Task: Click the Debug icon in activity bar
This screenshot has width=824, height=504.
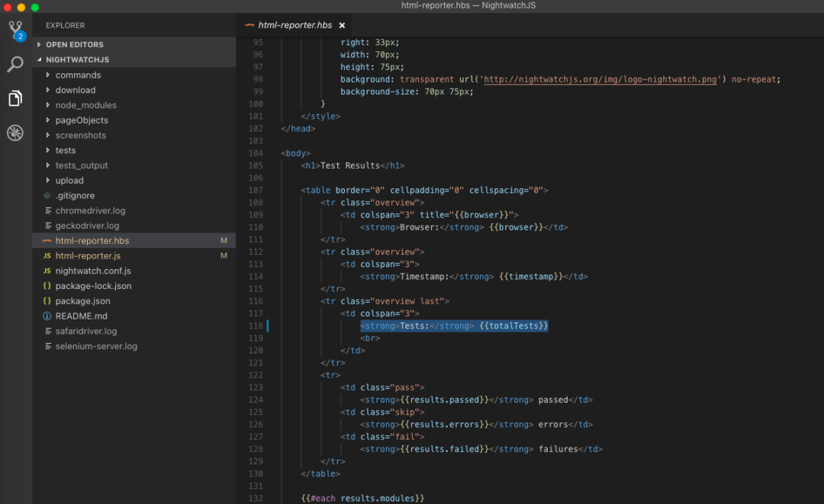Action: pos(15,133)
